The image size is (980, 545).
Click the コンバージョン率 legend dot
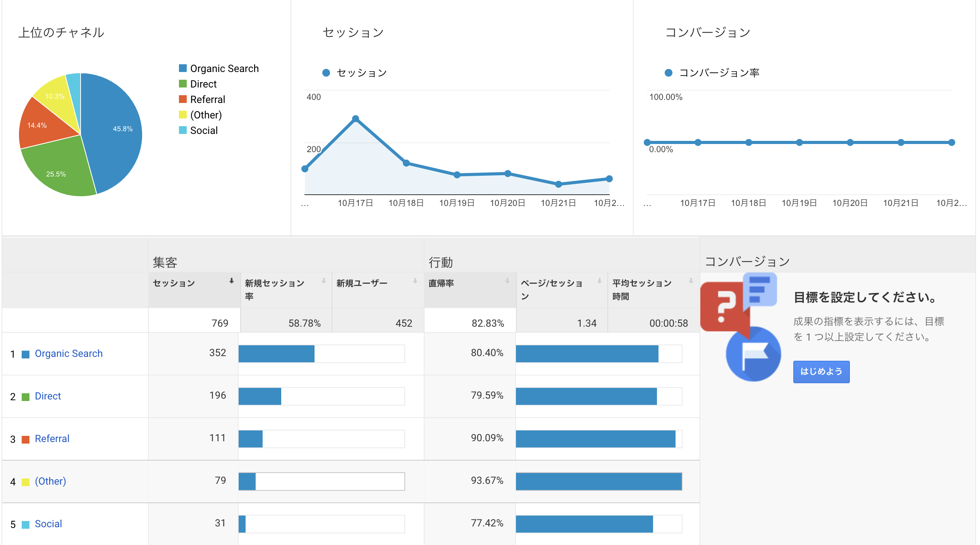click(669, 72)
